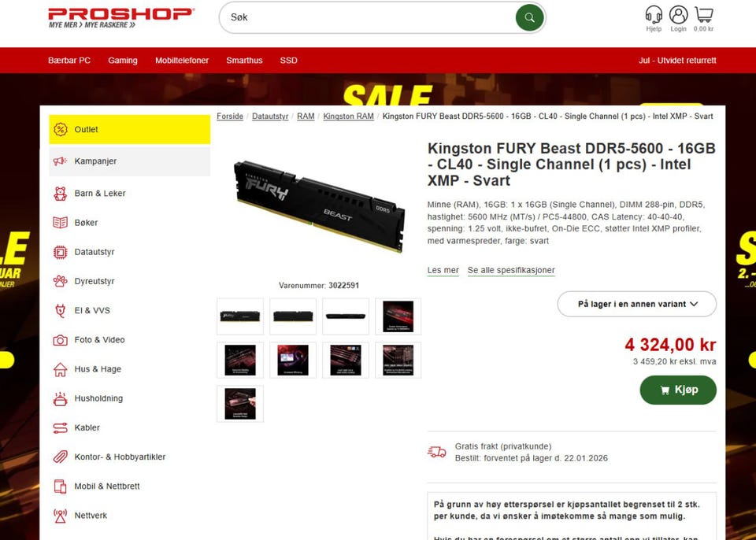
Task: Expand 'På lager i en annen variant' dropdown
Action: click(637, 304)
